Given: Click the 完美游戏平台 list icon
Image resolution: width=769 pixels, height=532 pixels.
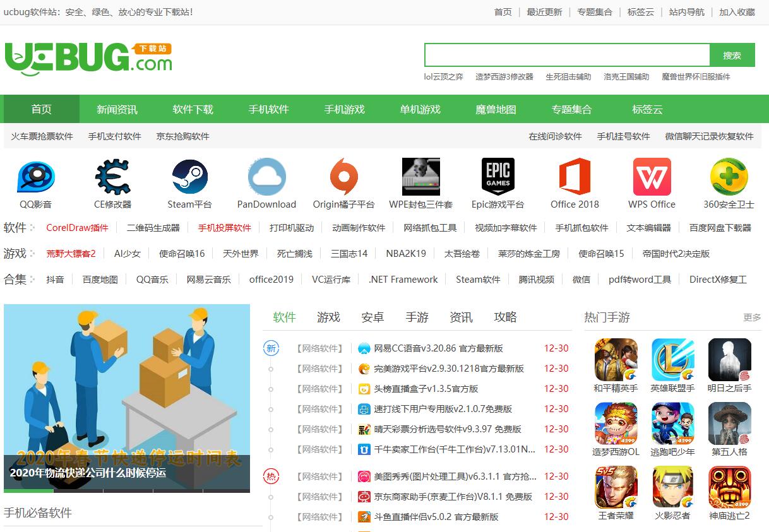Looking at the screenshot, I should point(364,369).
